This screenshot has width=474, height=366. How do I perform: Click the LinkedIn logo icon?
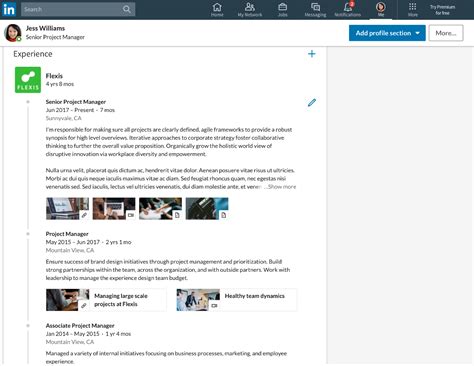tap(9, 9)
